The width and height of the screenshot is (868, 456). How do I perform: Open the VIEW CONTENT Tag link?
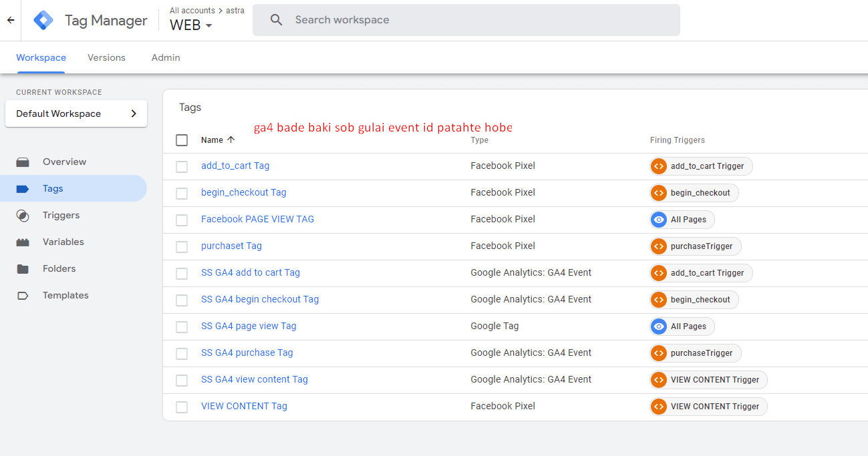pos(244,406)
